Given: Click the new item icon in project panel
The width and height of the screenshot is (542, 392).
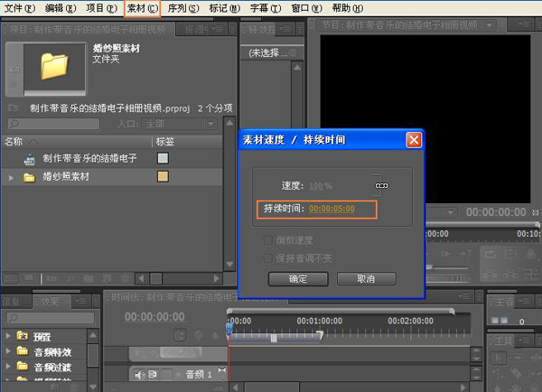Looking at the screenshot, I should click(x=107, y=278).
